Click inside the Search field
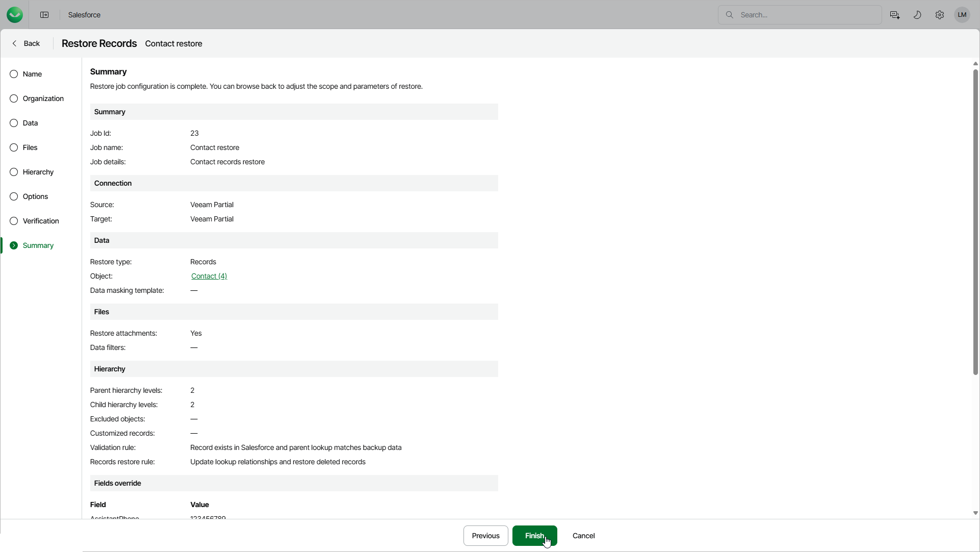Viewport: 980px width, 552px height. (x=806, y=15)
